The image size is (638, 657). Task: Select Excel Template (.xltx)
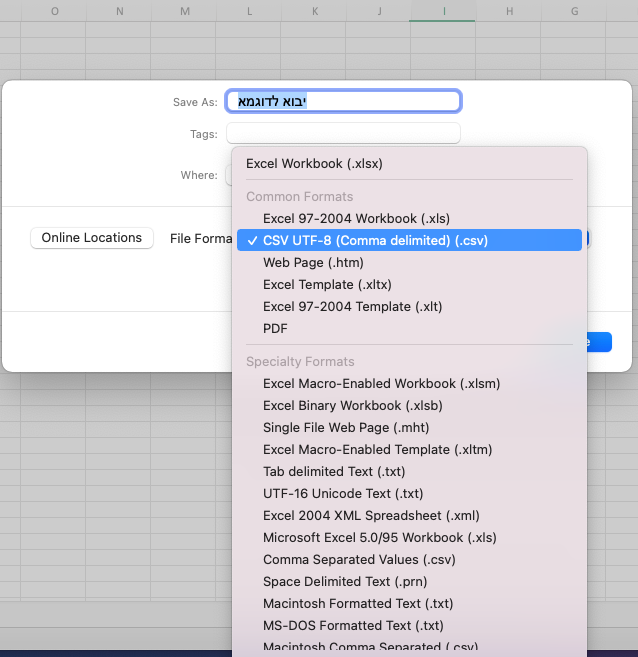pyautogui.click(x=409, y=285)
